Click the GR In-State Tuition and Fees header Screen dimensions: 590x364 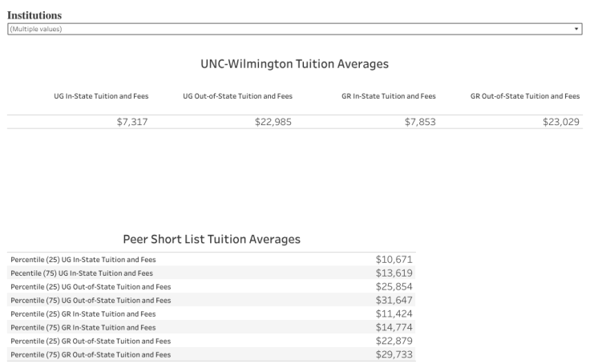(389, 96)
